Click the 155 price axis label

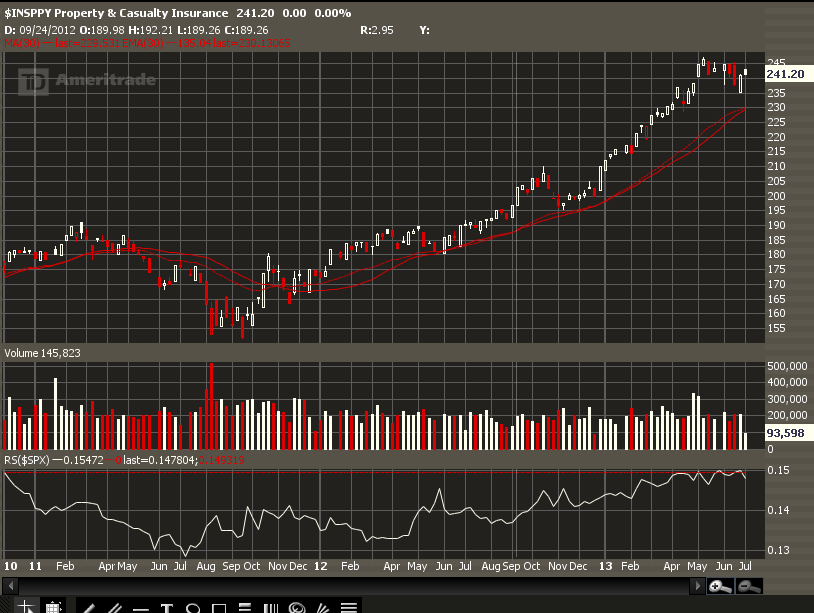coord(776,328)
